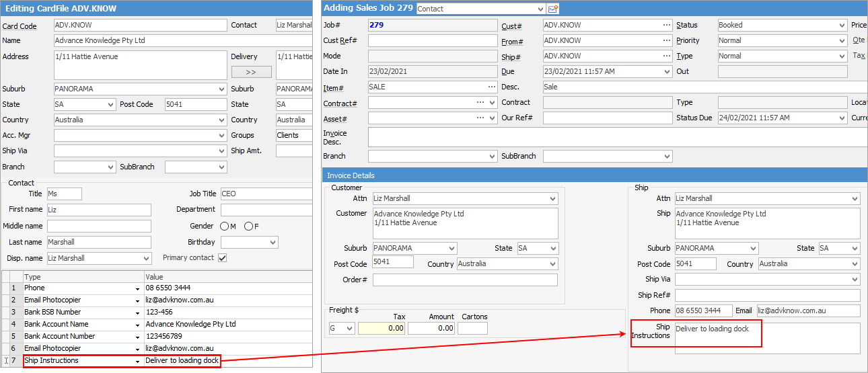This screenshot has height=373, width=868.
Task: Select Gender F radio button
Action: (x=248, y=226)
